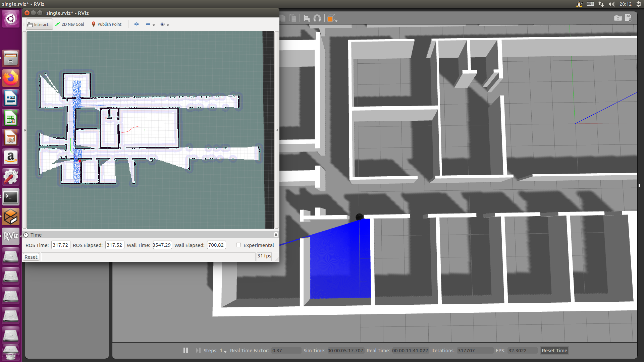This screenshot has height=362, width=644.
Task: Open Terminal from the Ubuntu dock
Action: [11, 197]
